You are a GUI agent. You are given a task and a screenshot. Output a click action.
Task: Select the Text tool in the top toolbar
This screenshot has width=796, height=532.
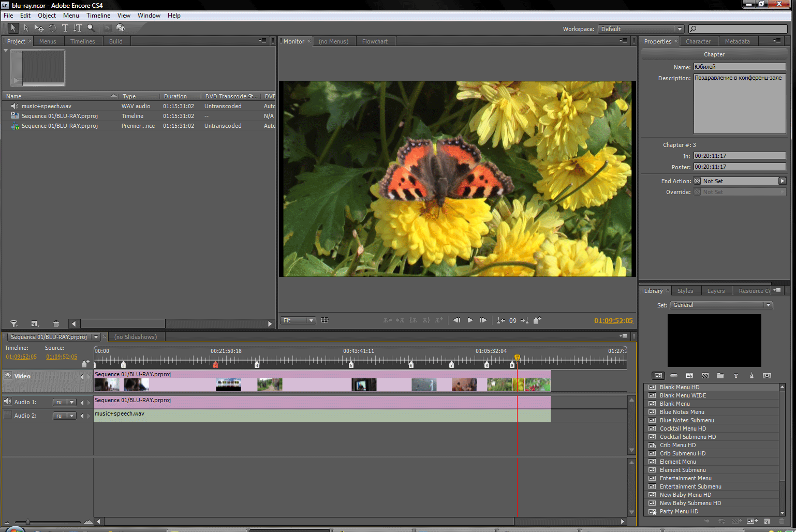(x=64, y=28)
